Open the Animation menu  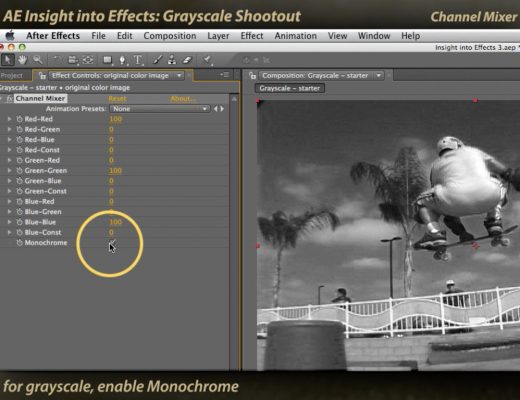coord(295,36)
